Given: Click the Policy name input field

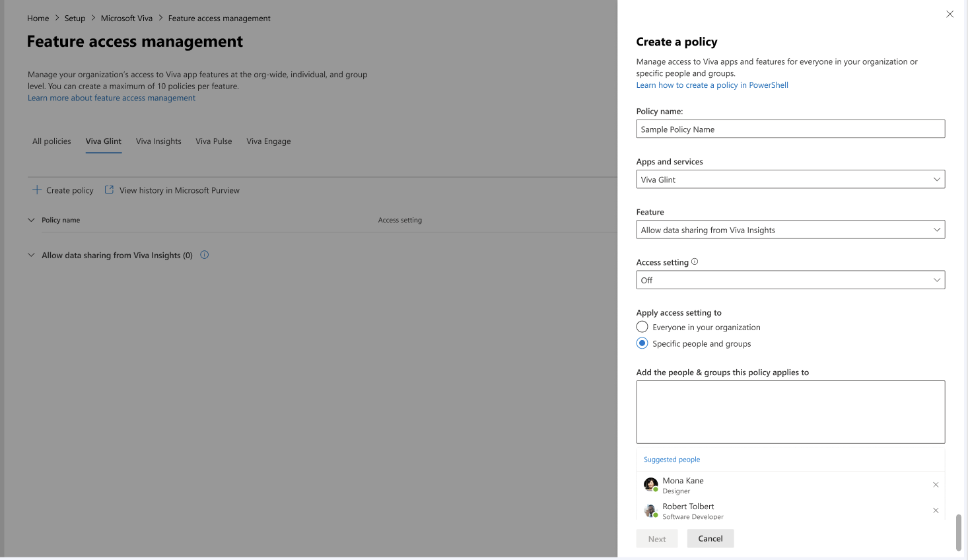Looking at the screenshot, I should click(x=790, y=129).
